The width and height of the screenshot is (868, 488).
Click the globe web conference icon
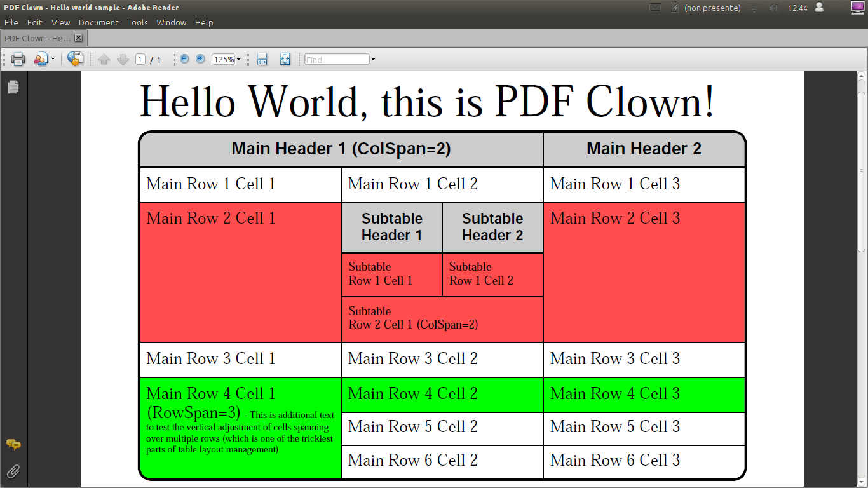click(x=75, y=59)
